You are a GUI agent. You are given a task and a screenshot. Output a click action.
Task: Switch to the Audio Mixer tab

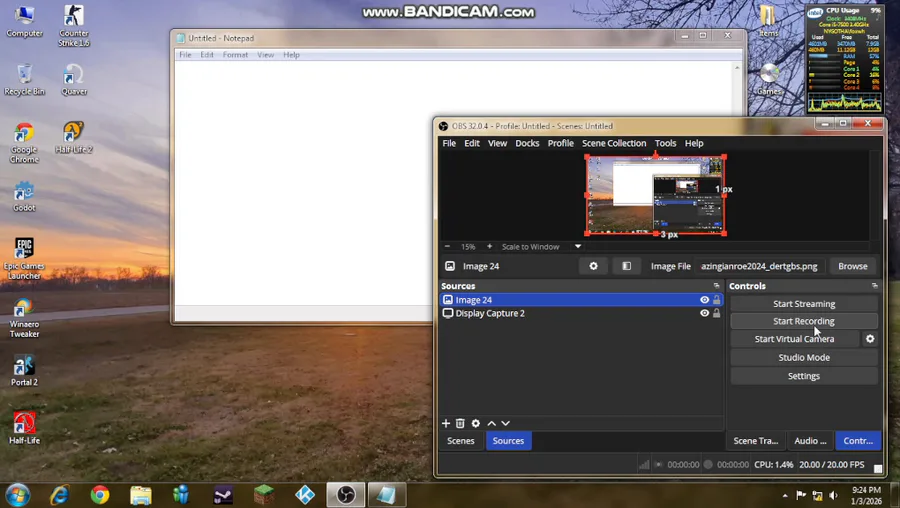810,440
